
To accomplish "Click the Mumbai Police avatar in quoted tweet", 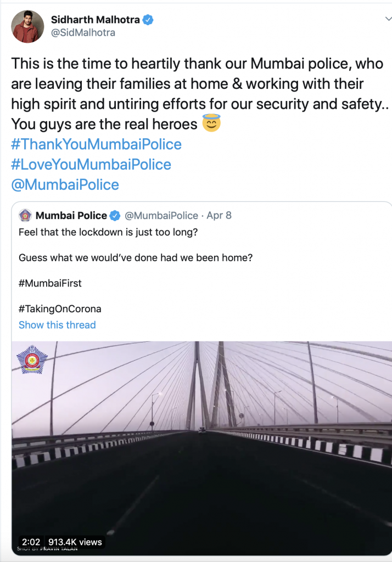I will (x=25, y=216).
